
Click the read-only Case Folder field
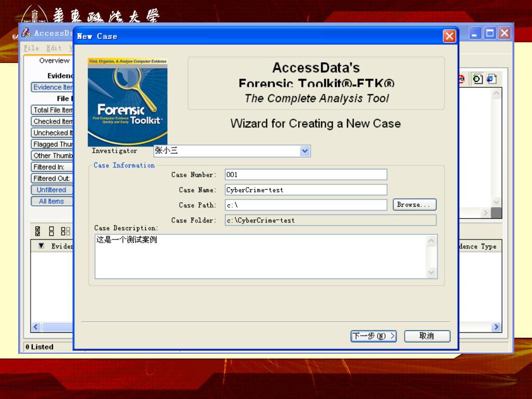(x=330, y=220)
